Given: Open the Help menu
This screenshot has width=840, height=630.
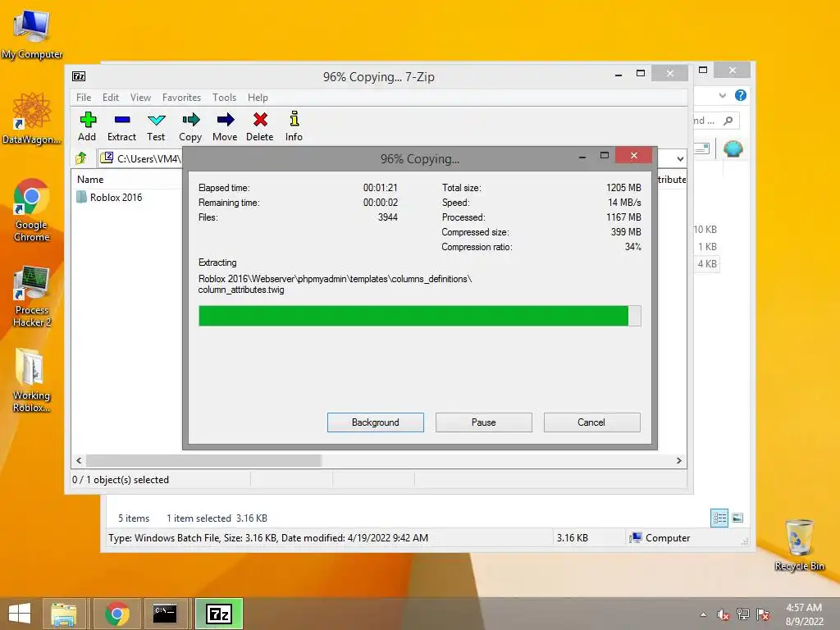Looking at the screenshot, I should click(x=258, y=98).
